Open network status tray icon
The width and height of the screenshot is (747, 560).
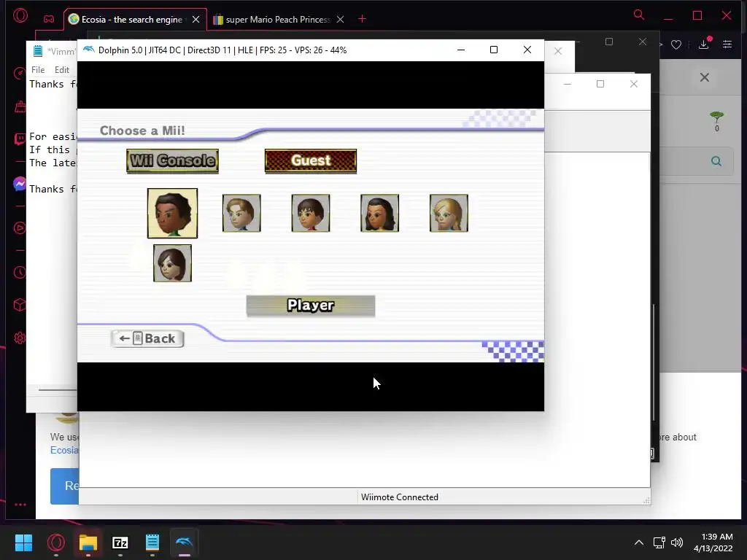pyautogui.click(x=659, y=542)
